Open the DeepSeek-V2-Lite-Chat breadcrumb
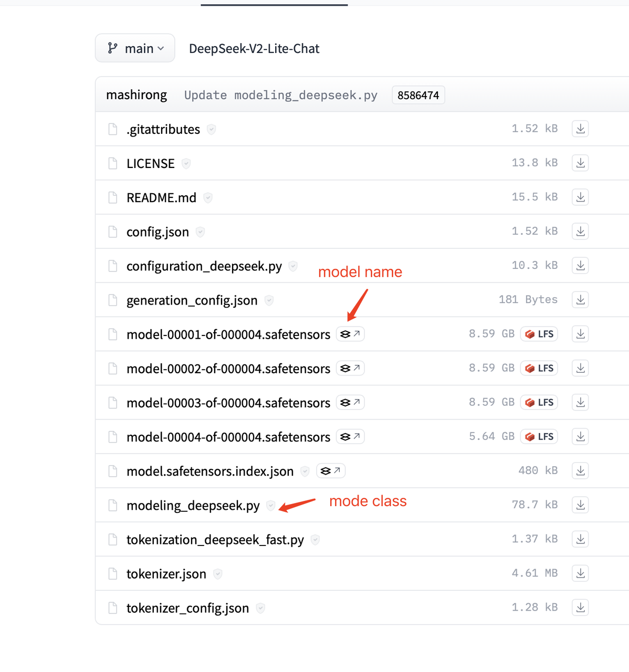 [x=254, y=48]
